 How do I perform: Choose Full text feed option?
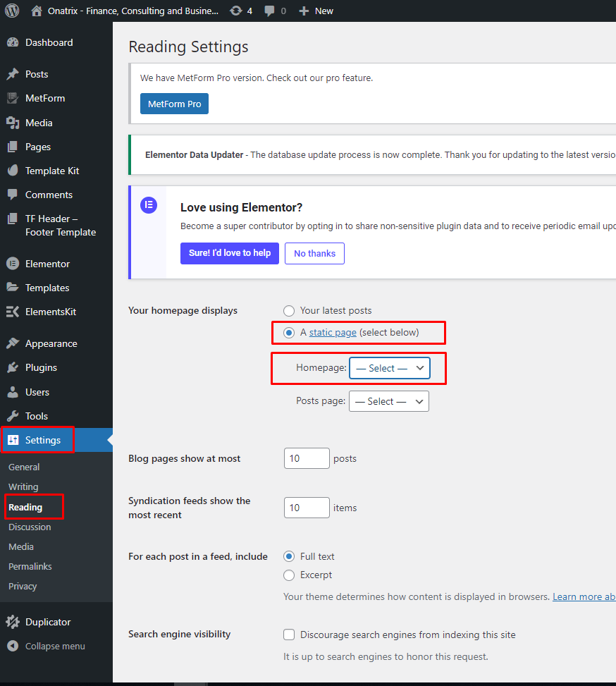(289, 556)
